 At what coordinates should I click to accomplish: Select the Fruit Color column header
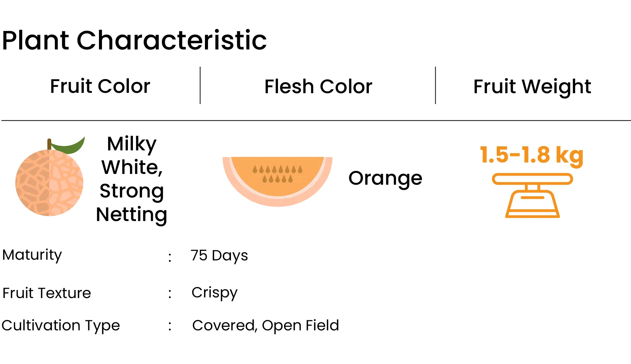(100, 86)
